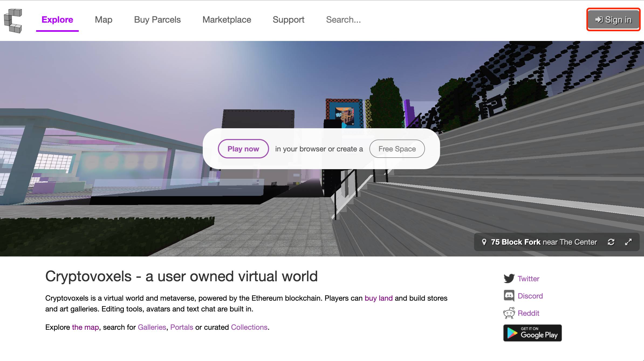Open the Explore tab
Screen dimensions: 644x361
[x=57, y=20]
